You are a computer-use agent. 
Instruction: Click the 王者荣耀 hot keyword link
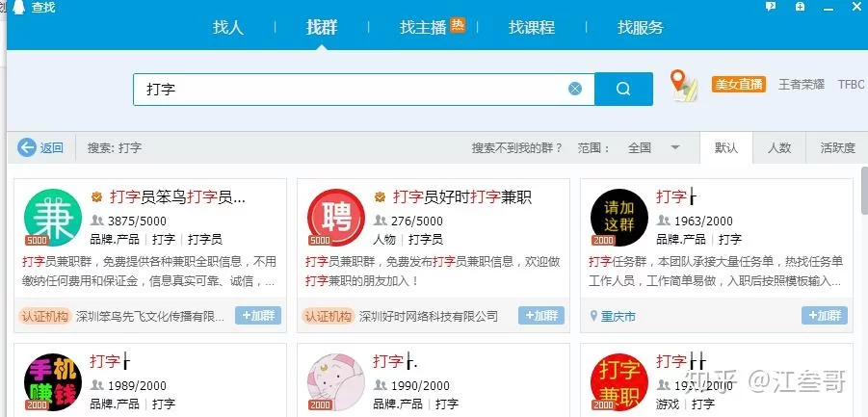802,85
